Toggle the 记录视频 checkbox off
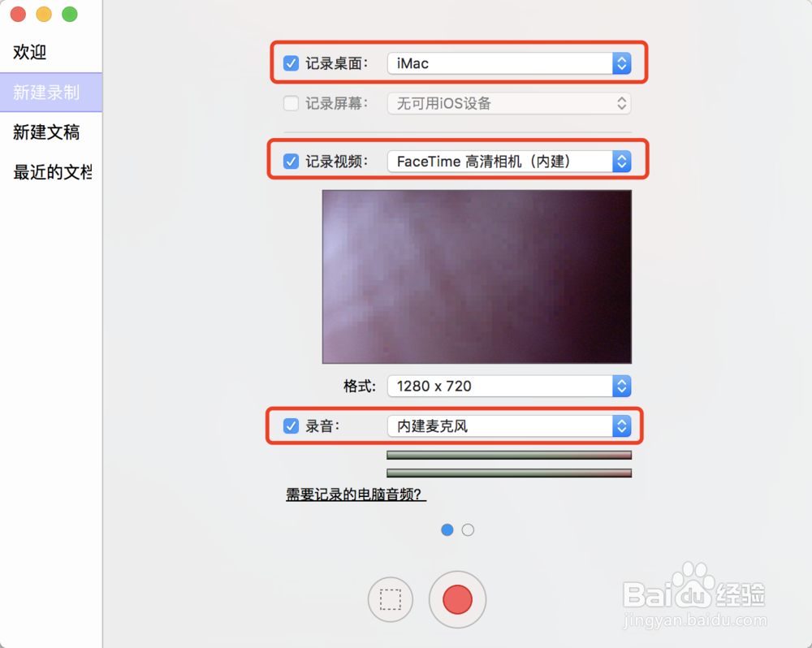 [x=291, y=161]
